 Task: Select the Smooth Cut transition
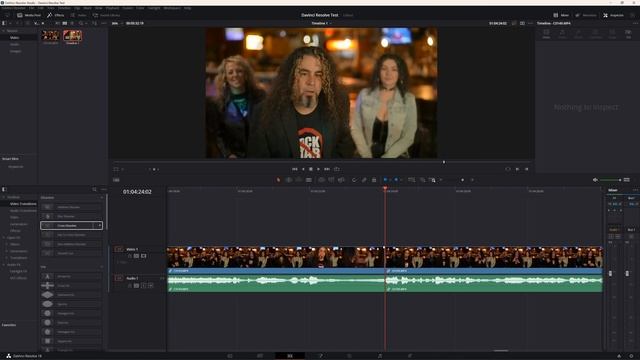point(71,253)
